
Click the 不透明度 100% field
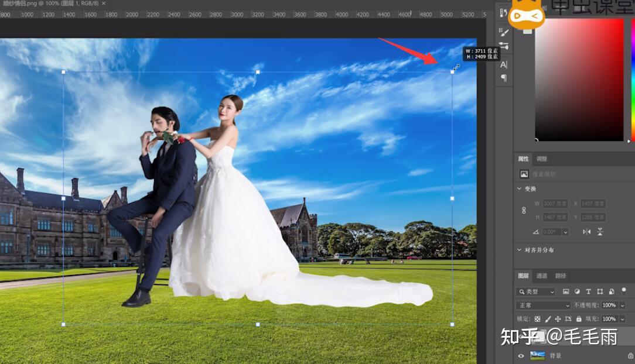[609, 305]
